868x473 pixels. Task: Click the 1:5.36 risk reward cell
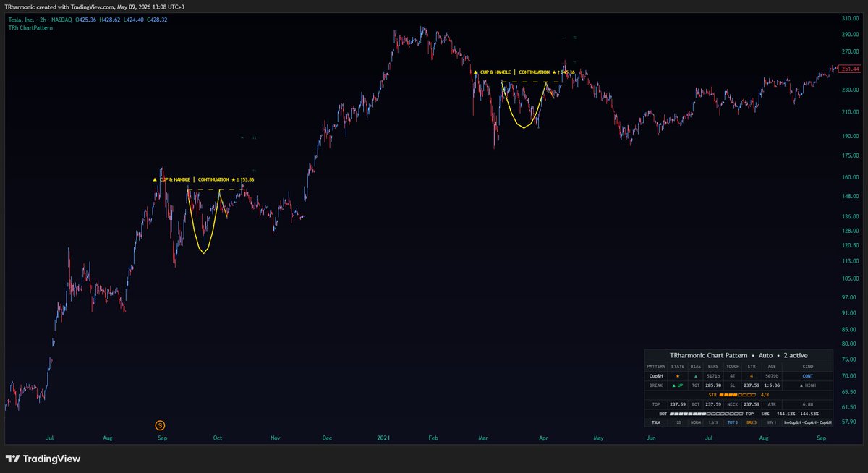coord(772,385)
